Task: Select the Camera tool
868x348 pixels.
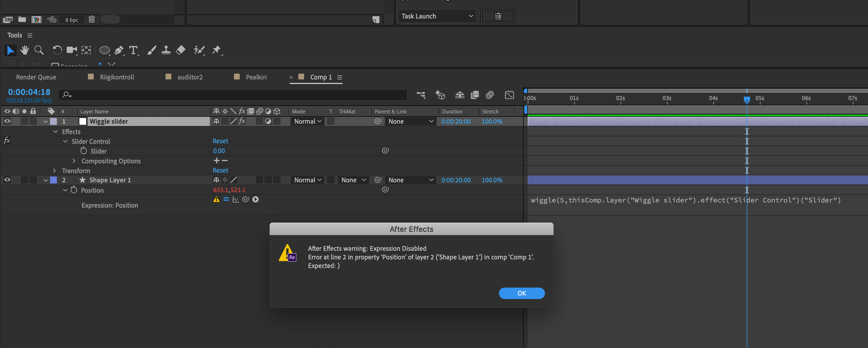Action: click(x=72, y=50)
